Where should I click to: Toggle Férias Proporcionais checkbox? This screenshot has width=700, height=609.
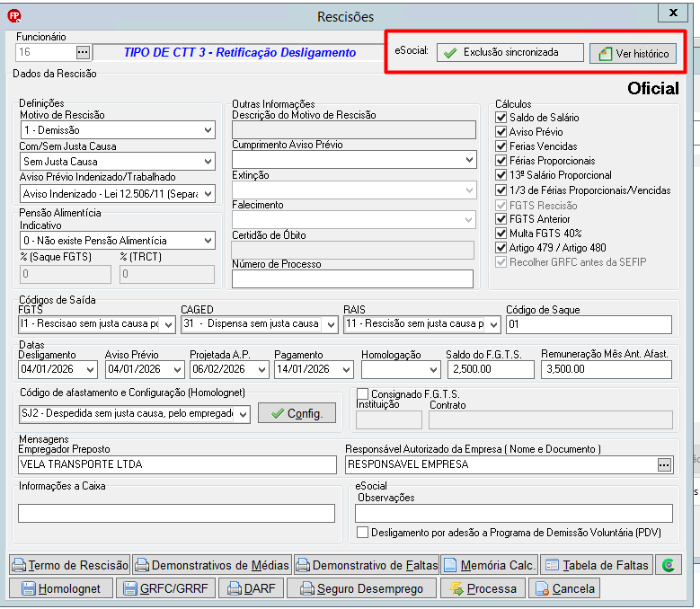501,161
